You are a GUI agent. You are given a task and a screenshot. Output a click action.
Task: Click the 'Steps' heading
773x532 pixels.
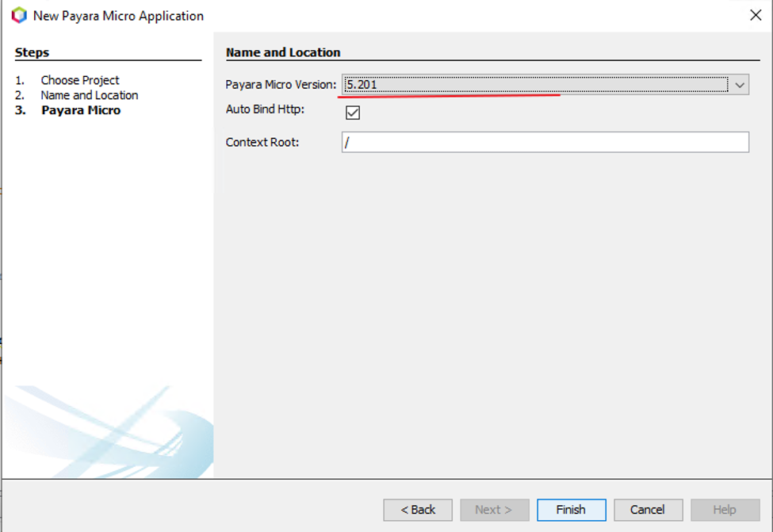pos(32,52)
